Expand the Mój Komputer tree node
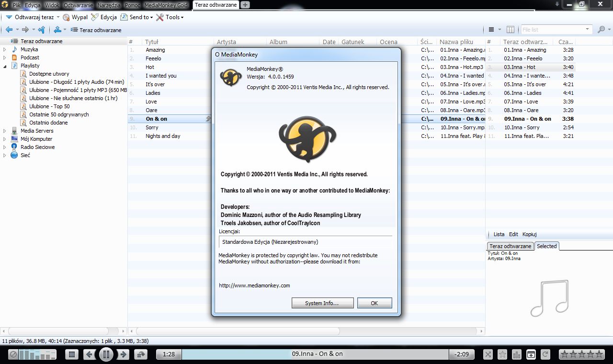The width and height of the screenshot is (613, 364). coord(5,139)
